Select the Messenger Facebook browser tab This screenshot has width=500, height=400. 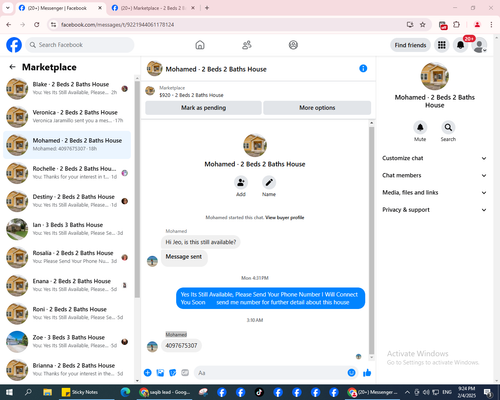pos(60,8)
